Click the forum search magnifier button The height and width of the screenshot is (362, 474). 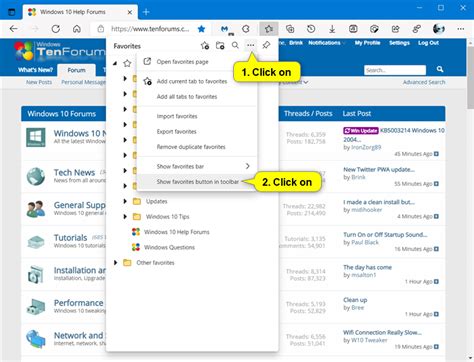tap(440, 69)
